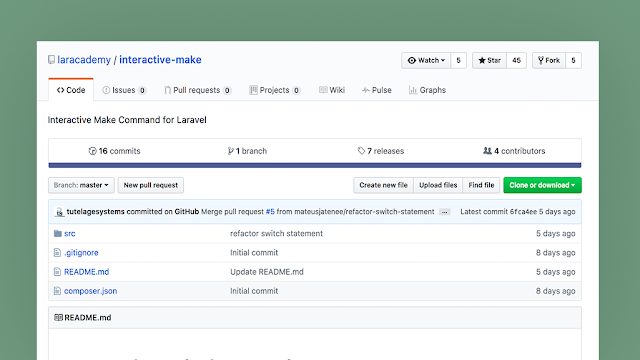
Task: View the forks count 5 beside Fork
Action: (x=573, y=60)
